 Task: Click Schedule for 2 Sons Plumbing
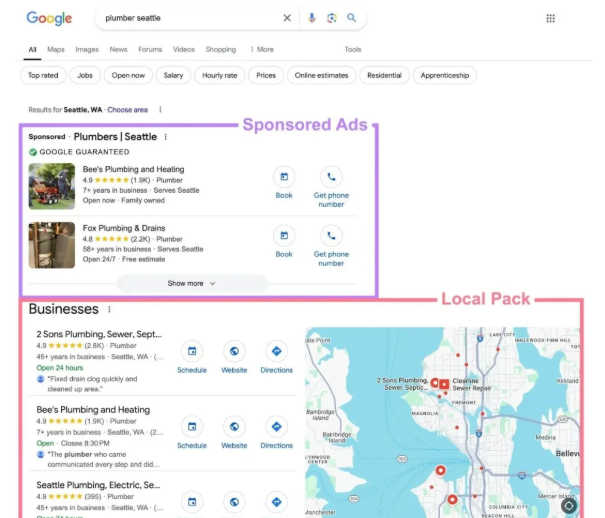192,351
